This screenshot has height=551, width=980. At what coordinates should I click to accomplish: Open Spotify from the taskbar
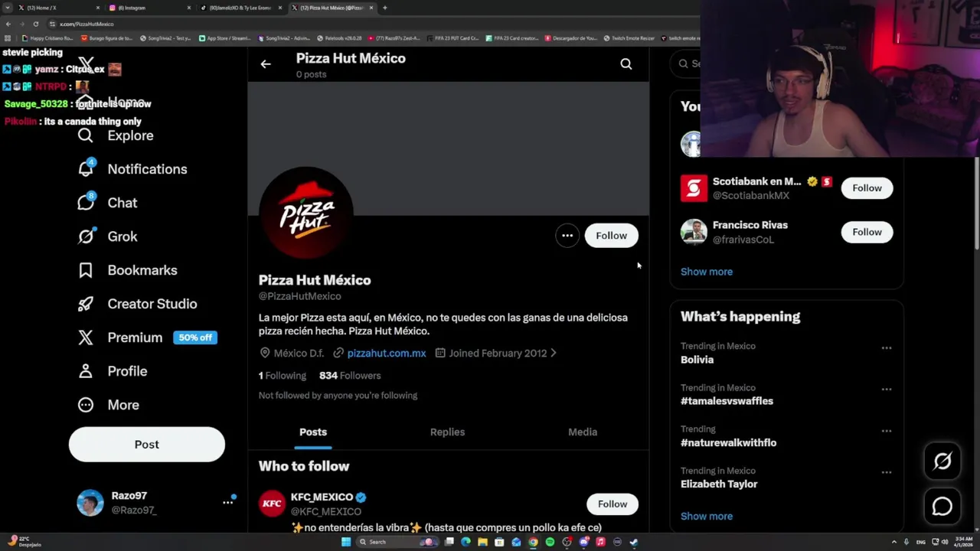(550, 542)
